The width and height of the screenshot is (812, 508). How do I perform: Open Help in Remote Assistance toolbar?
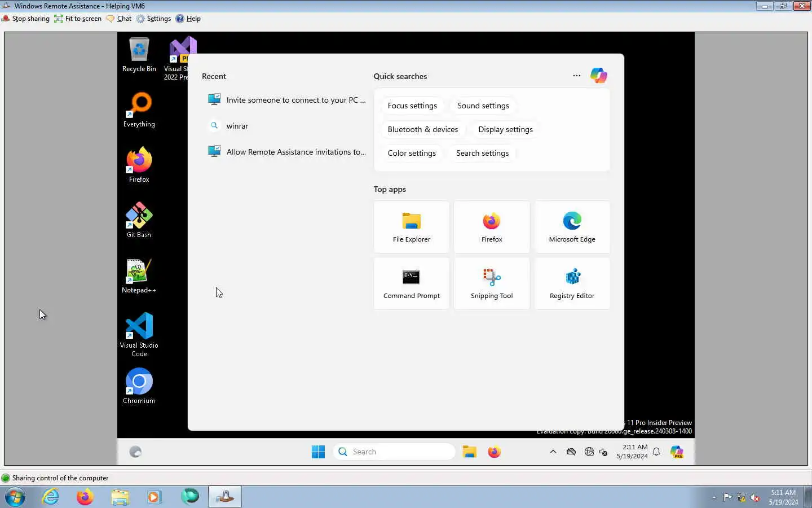coord(188,19)
